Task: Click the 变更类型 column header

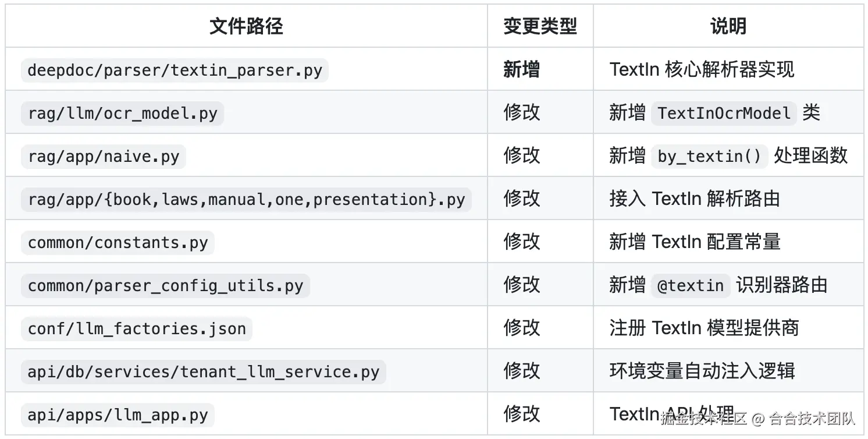Action: tap(540, 26)
